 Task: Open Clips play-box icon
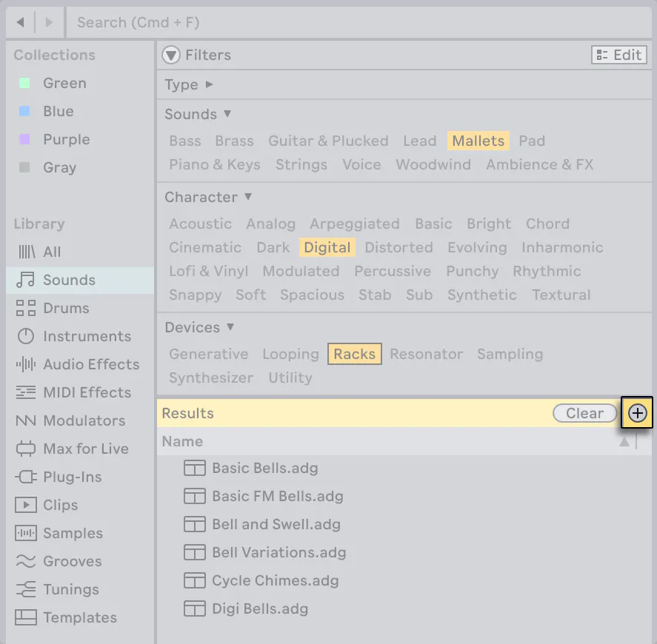click(26, 505)
